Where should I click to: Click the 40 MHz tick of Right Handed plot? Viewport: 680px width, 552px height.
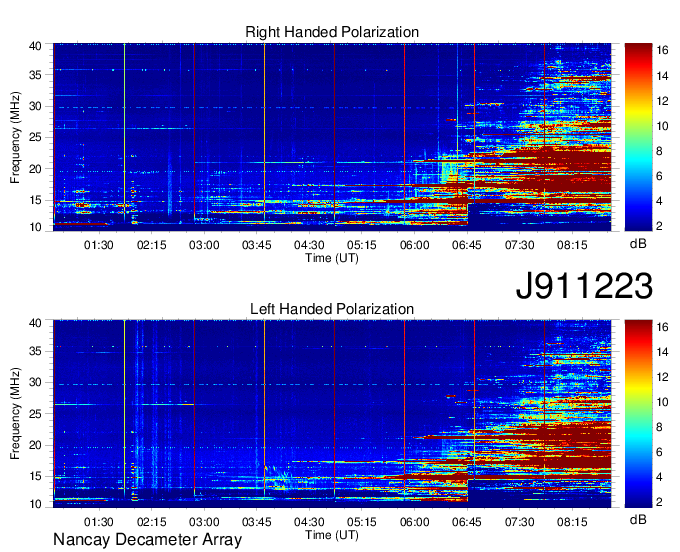point(35,46)
